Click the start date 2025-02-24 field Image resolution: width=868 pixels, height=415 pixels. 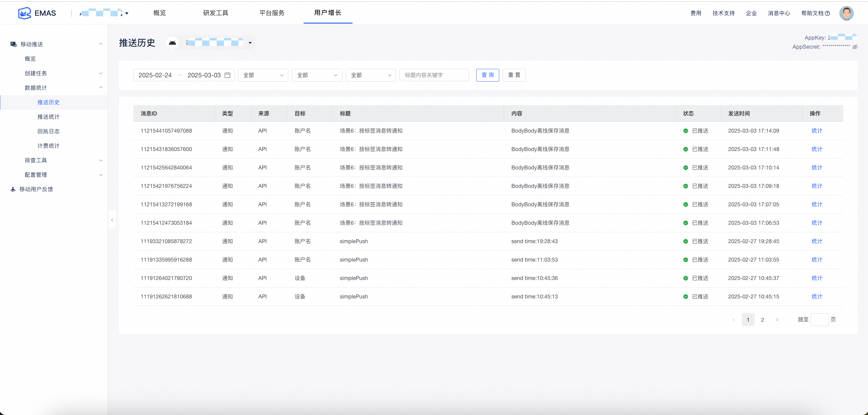tap(155, 75)
